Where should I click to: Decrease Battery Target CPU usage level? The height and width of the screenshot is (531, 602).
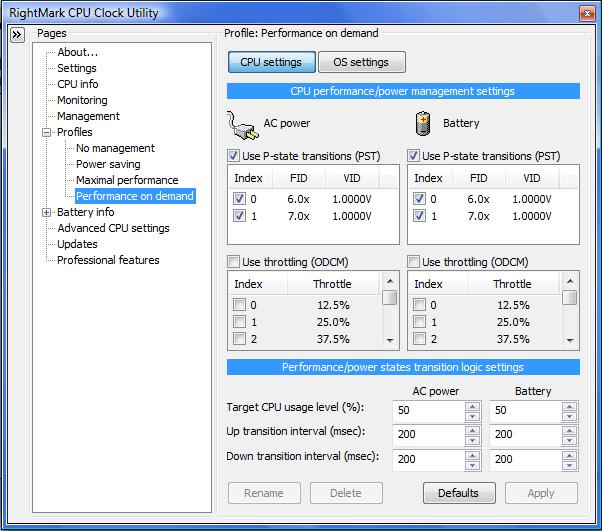tap(569, 417)
